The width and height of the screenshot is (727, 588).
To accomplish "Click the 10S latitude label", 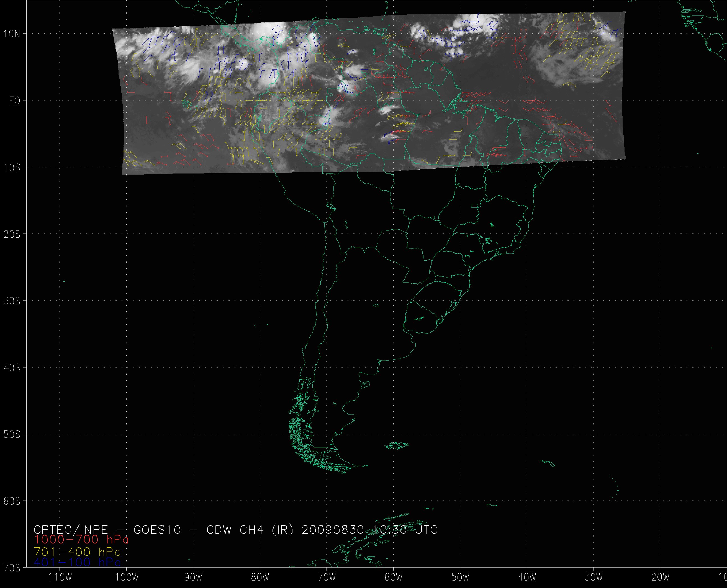I will (x=12, y=168).
